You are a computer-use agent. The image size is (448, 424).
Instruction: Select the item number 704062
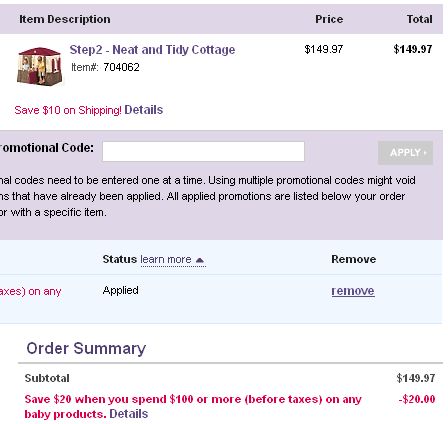121,67
